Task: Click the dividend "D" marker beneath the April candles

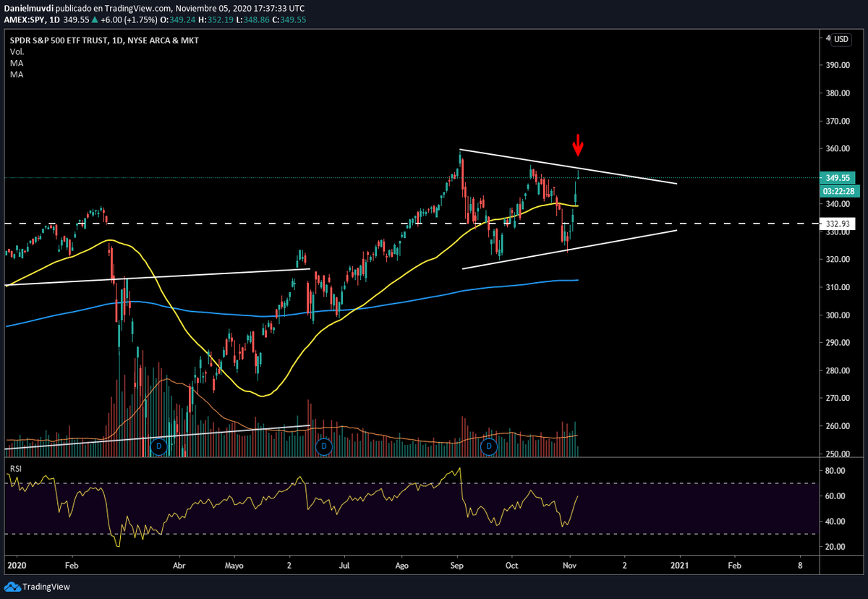Action: [158, 446]
